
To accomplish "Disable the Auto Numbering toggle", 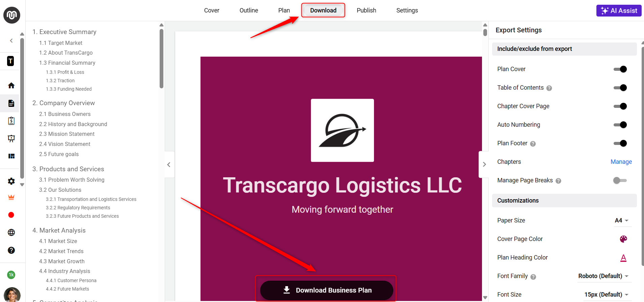I will (620, 125).
